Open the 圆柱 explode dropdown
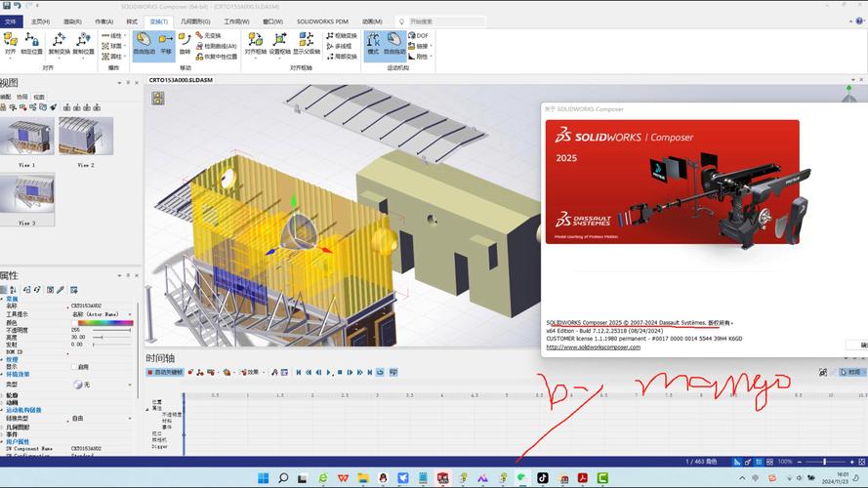The height and width of the screenshot is (488, 868). [x=114, y=57]
